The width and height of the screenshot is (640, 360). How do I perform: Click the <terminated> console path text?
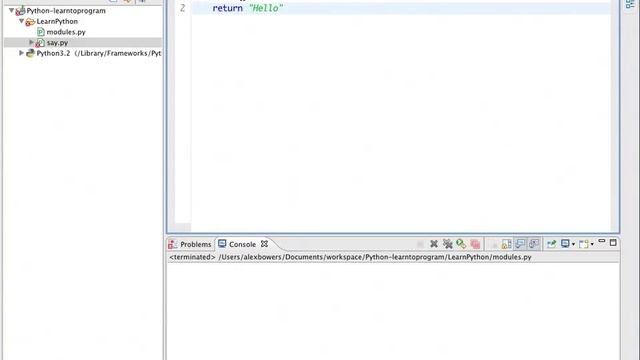350,257
